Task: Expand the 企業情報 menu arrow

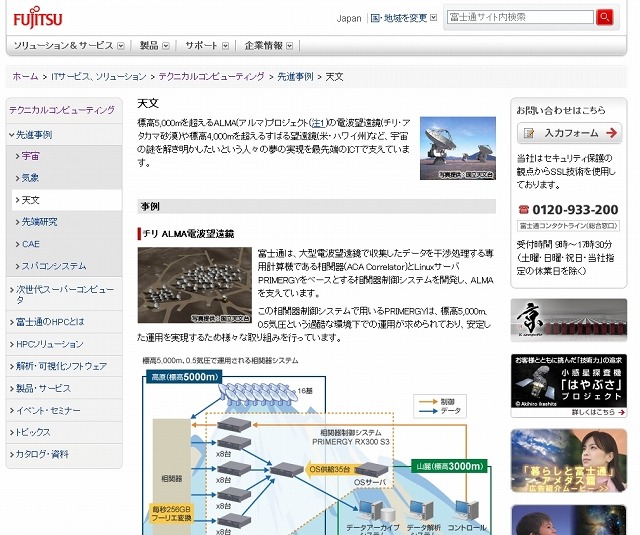Action: coord(289,46)
